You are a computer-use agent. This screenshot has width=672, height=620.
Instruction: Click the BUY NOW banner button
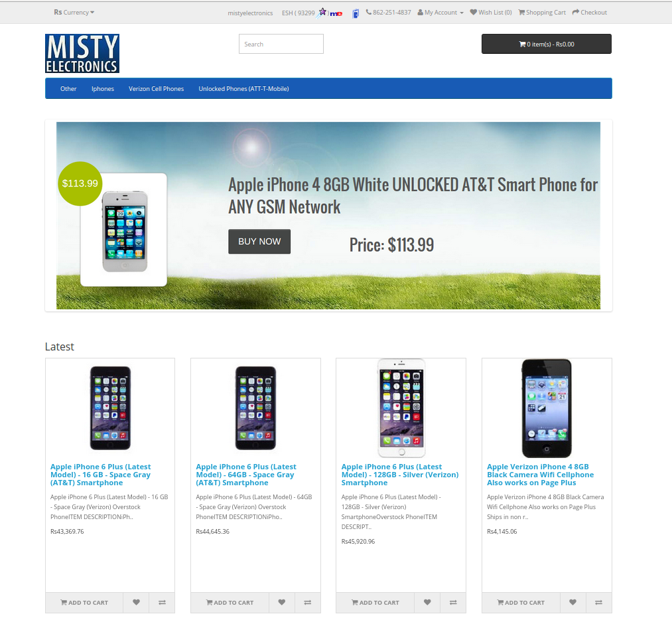click(259, 242)
